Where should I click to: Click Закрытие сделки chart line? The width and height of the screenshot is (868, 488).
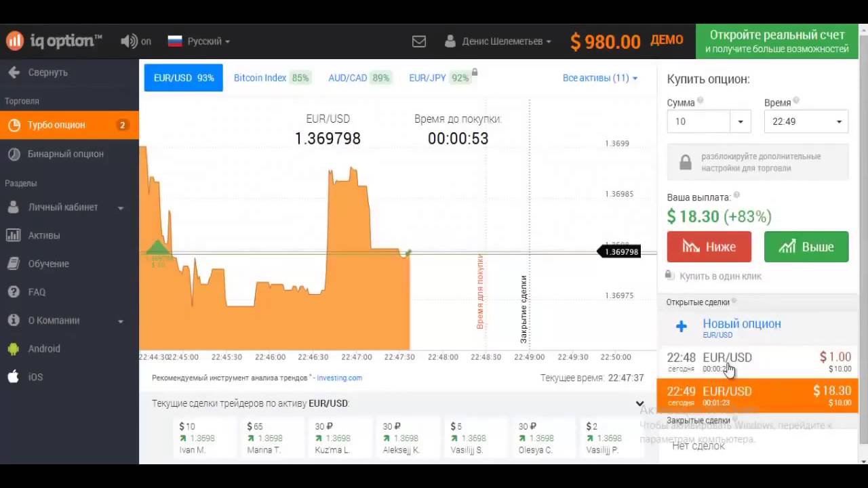point(524,309)
